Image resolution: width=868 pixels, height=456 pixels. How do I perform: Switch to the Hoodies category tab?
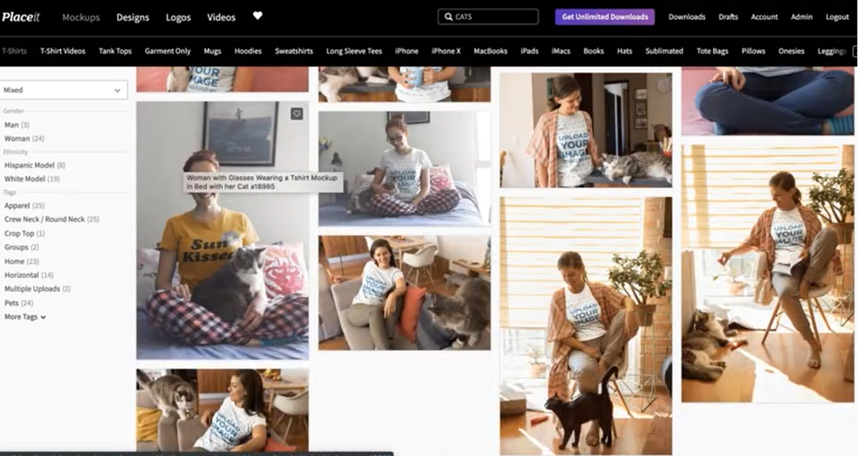tap(248, 51)
